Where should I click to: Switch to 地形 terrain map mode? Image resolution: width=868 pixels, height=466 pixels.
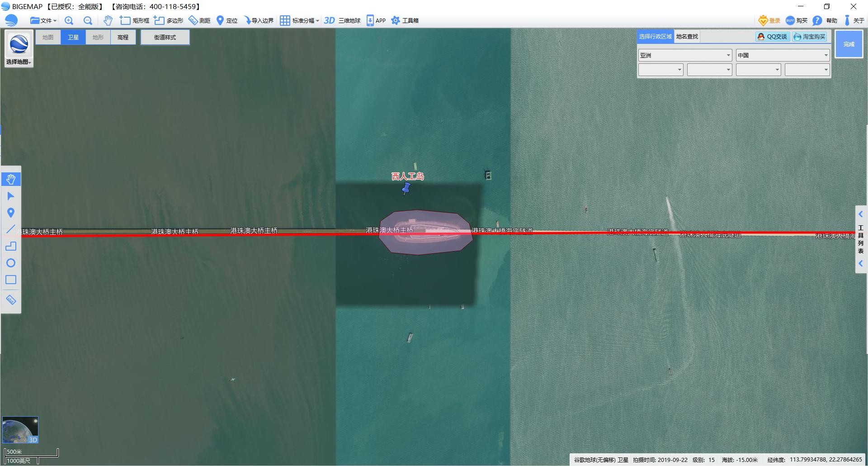(x=98, y=37)
